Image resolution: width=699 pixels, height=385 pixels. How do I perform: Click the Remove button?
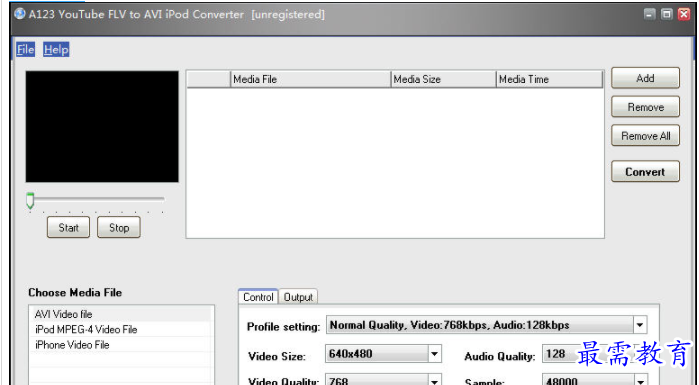pyautogui.click(x=645, y=107)
